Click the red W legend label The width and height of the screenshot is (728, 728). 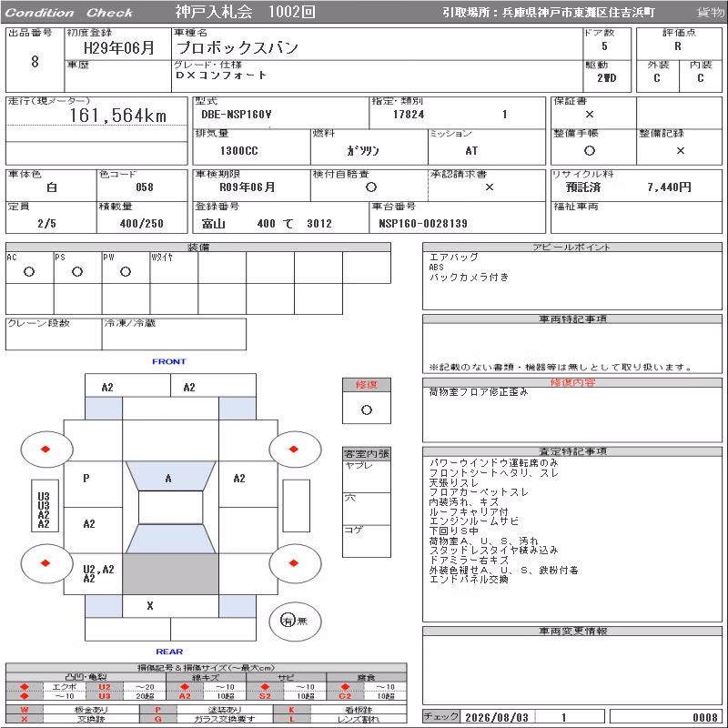click(25, 710)
